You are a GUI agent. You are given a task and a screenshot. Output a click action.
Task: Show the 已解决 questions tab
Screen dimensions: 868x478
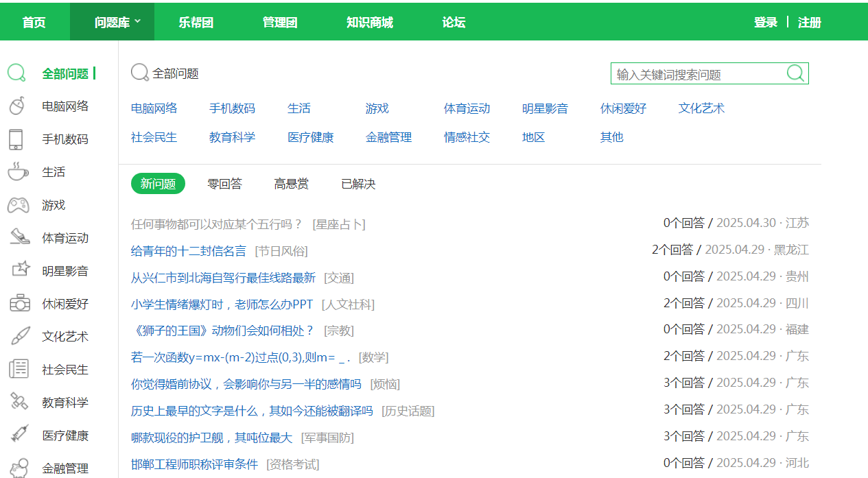(358, 184)
